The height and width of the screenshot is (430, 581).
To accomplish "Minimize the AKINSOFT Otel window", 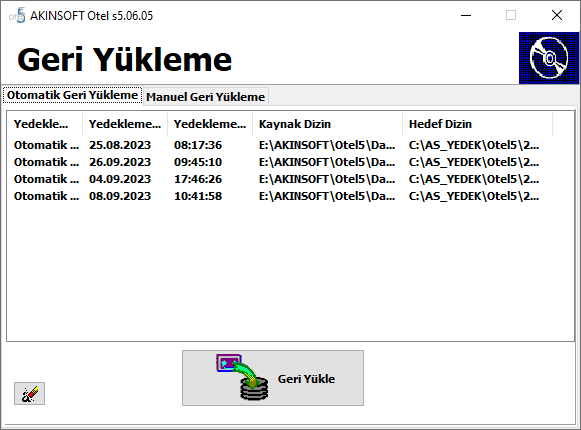I will tap(466, 15).
